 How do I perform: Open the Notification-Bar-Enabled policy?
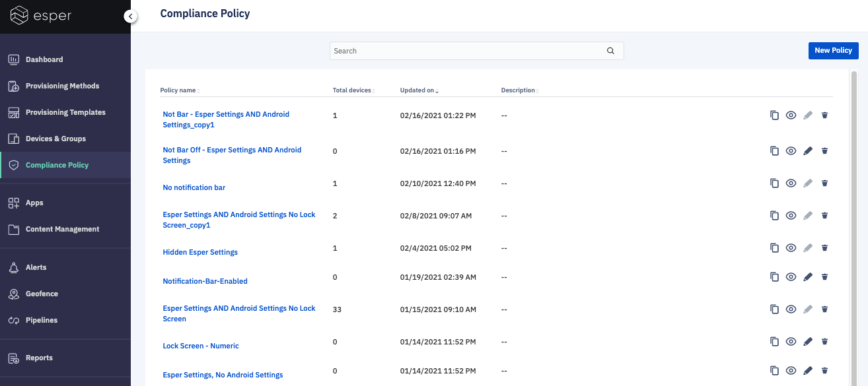(205, 281)
